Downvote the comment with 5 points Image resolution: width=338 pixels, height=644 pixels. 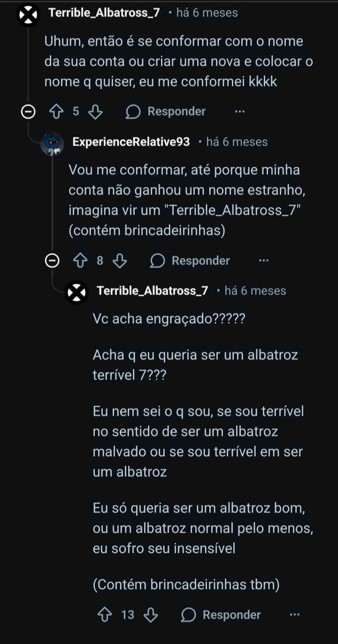95,112
